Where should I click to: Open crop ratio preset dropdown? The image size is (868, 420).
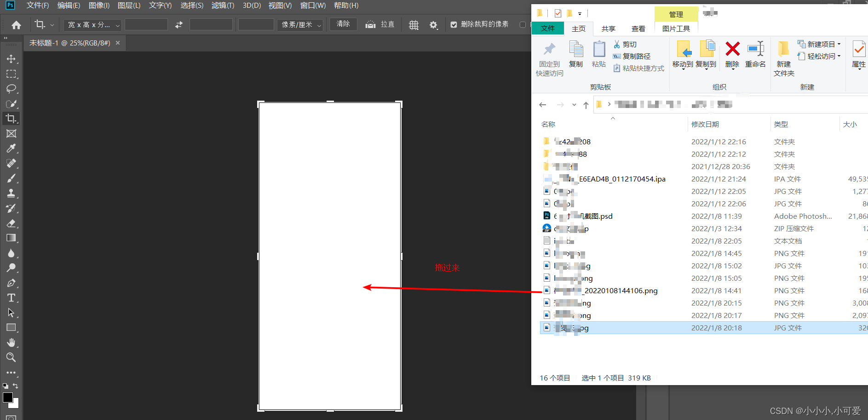(x=92, y=25)
